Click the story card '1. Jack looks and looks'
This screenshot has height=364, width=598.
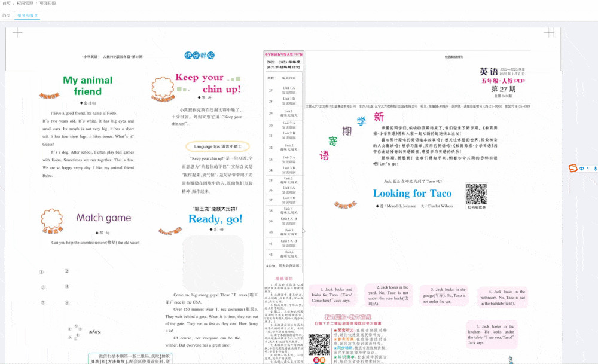click(x=332, y=295)
